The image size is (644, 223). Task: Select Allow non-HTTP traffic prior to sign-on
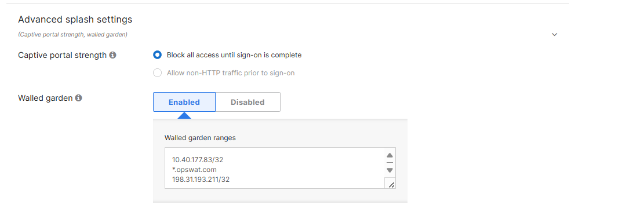point(157,73)
